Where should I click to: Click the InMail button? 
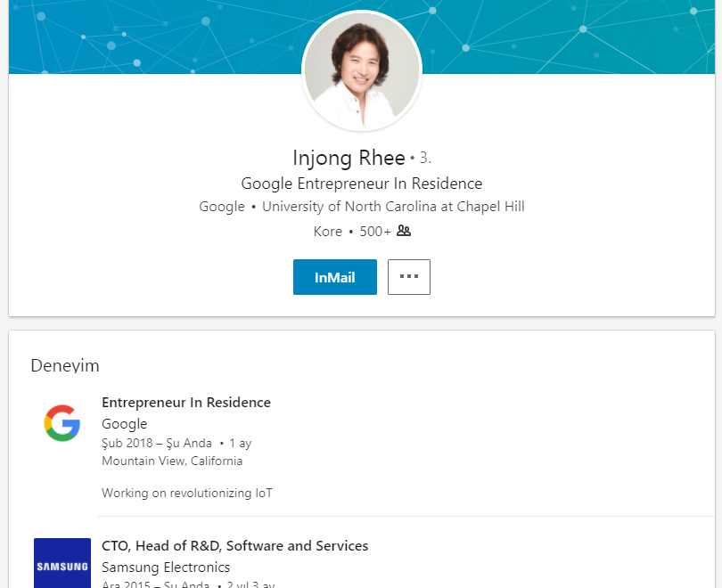point(334,277)
